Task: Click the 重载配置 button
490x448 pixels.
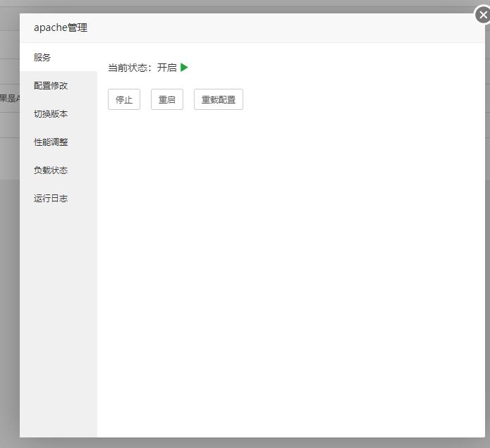Action: [x=219, y=99]
